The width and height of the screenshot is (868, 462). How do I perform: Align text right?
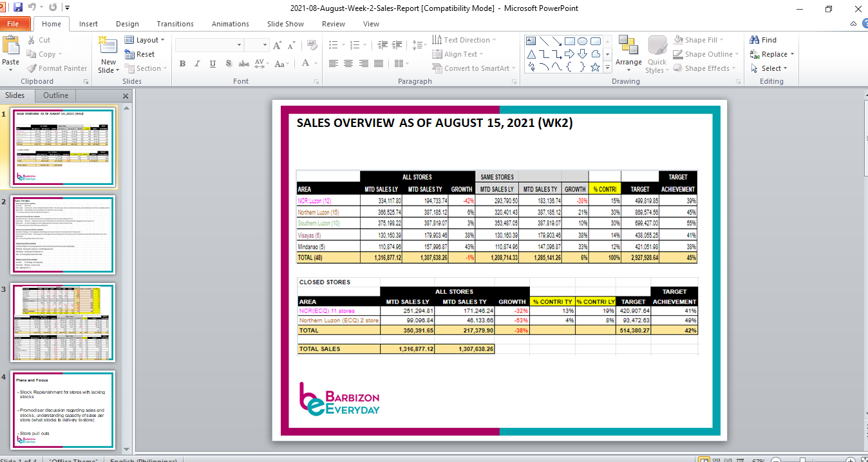(x=364, y=64)
